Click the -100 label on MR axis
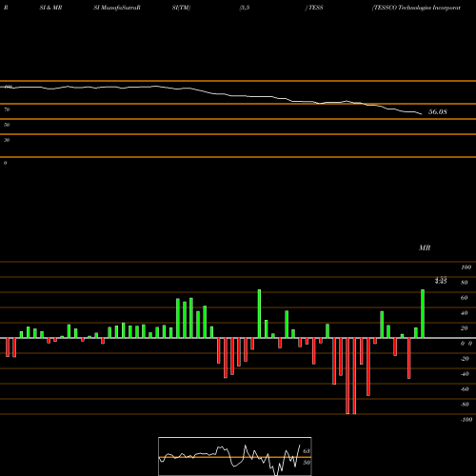 point(466,420)
